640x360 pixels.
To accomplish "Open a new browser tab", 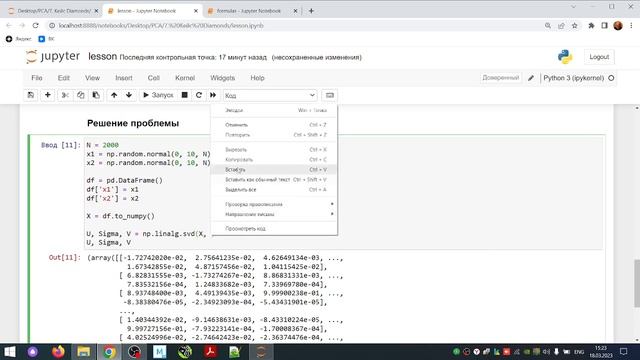I will 311,11.
